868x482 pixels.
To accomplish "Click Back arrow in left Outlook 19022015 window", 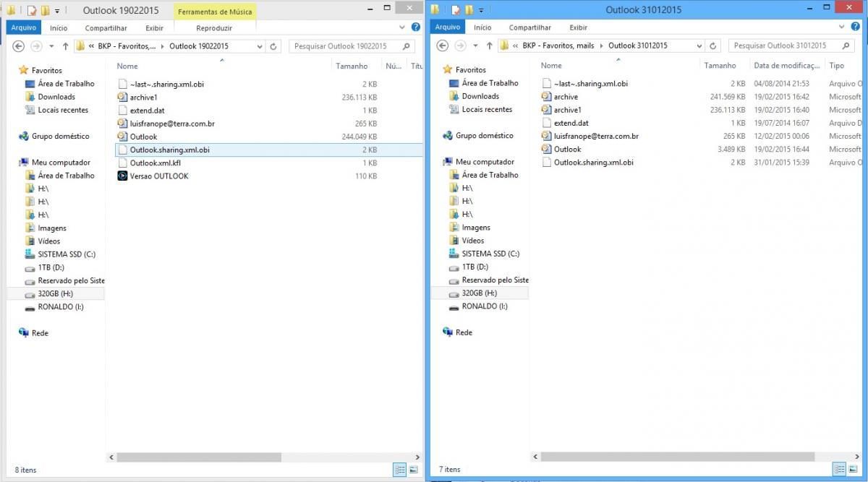I will [x=19, y=46].
